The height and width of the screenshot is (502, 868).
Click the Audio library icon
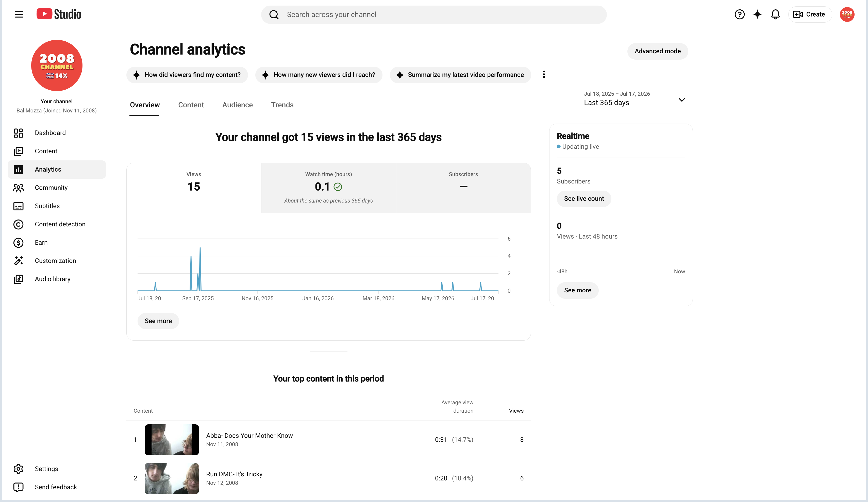pos(18,279)
